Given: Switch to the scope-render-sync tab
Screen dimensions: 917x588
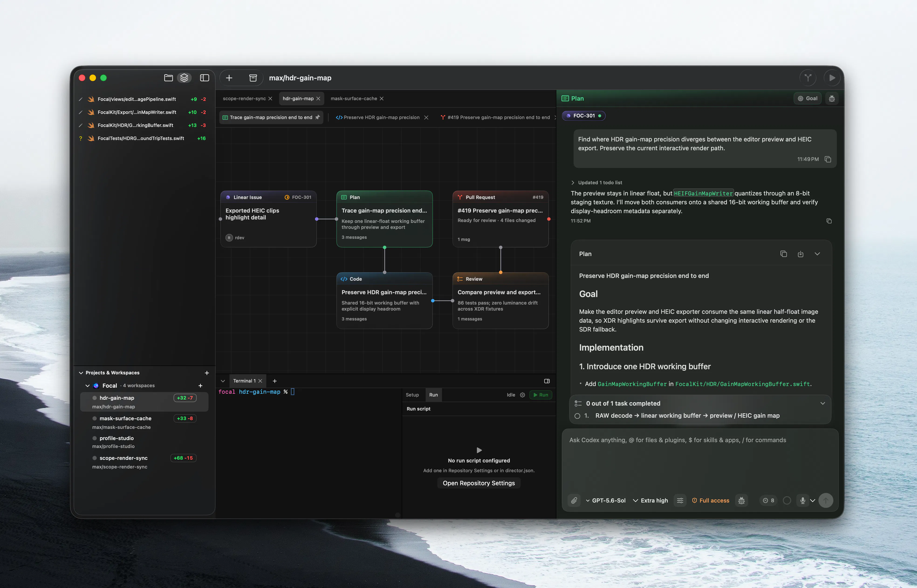Looking at the screenshot, I should click(x=244, y=99).
